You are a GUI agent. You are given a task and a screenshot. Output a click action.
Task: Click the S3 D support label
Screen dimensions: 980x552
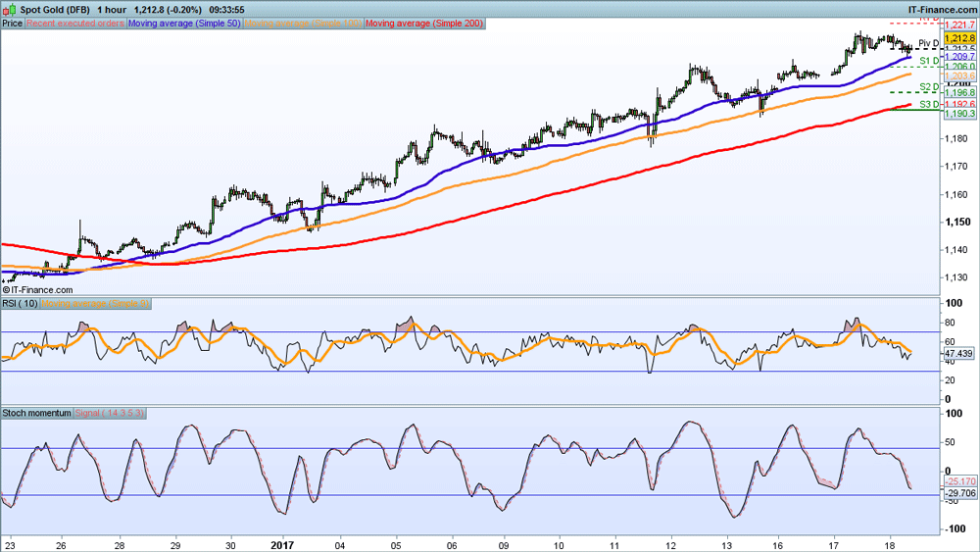pos(929,104)
